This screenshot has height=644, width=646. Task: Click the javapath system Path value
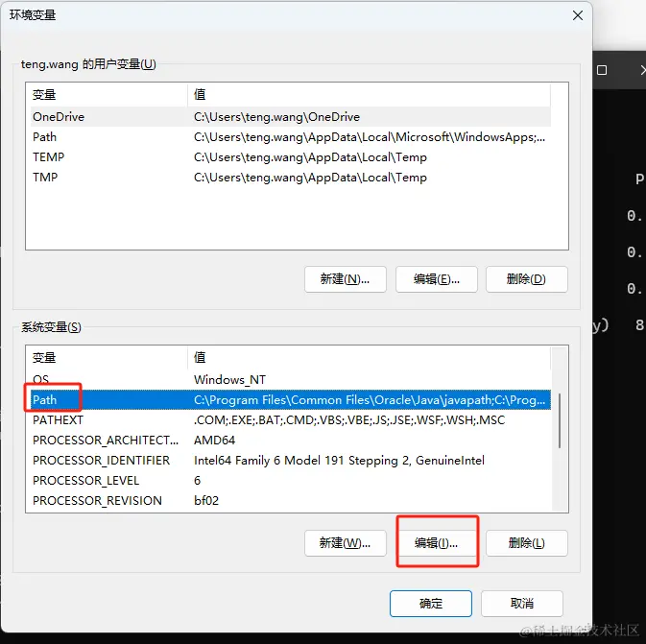(370, 399)
